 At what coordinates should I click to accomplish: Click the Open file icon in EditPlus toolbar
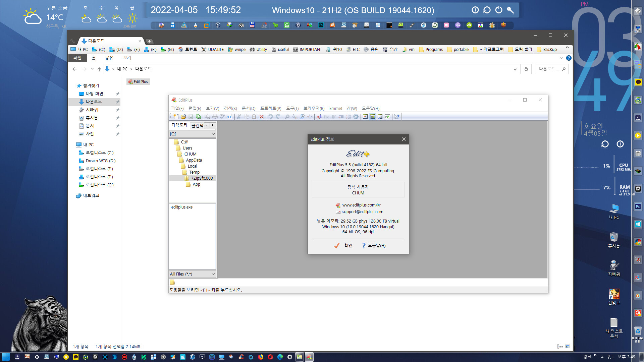click(183, 117)
